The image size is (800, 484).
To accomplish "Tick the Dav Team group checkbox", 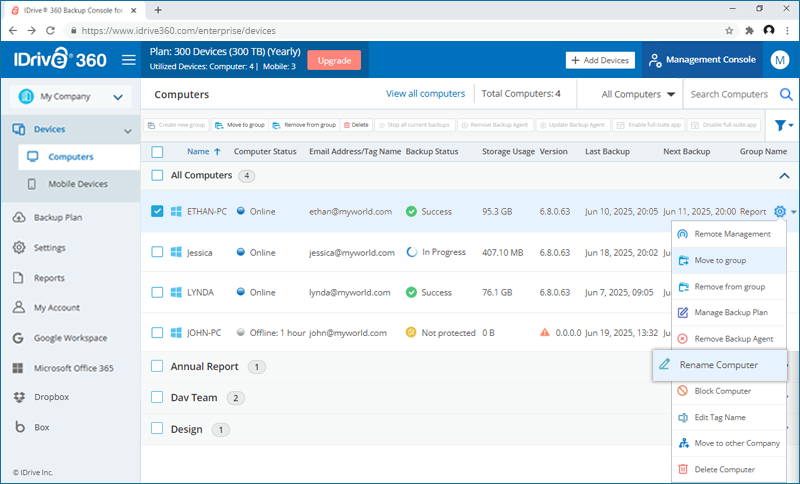I will click(x=157, y=397).
